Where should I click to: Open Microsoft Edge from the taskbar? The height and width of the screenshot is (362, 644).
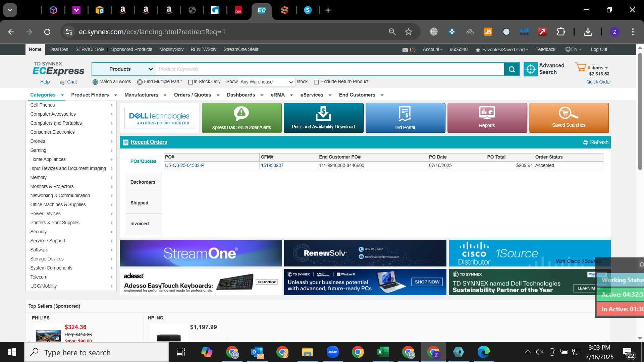[483, 352]
